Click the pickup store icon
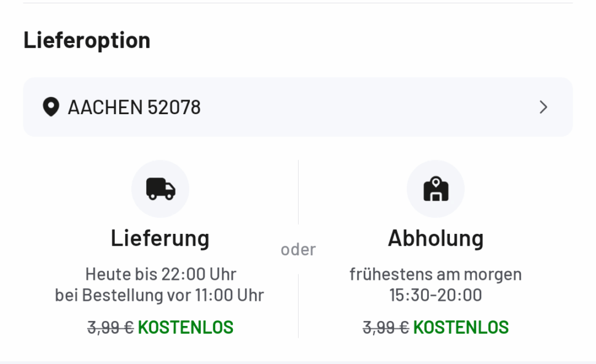The width and height of the screenshot is (596, 364). coord(436,189)
